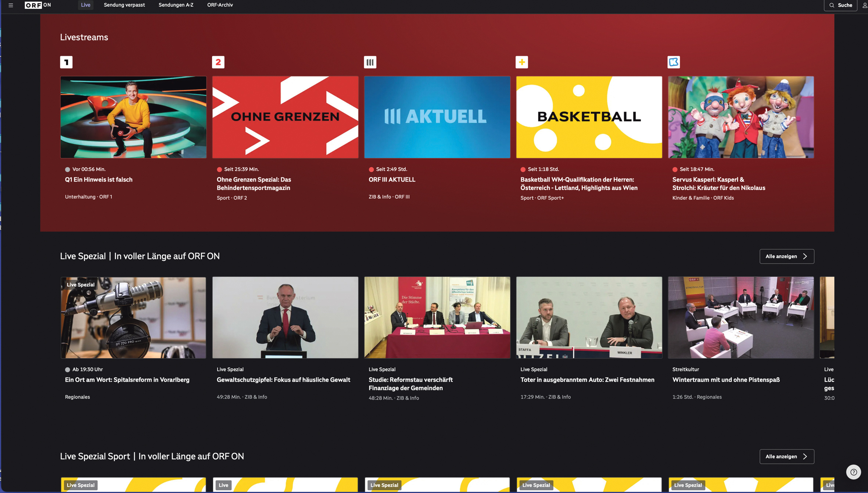Click Studie: Reformstau verschärft Finanzlage title
The image size is (868, 493).
point(411,384)
